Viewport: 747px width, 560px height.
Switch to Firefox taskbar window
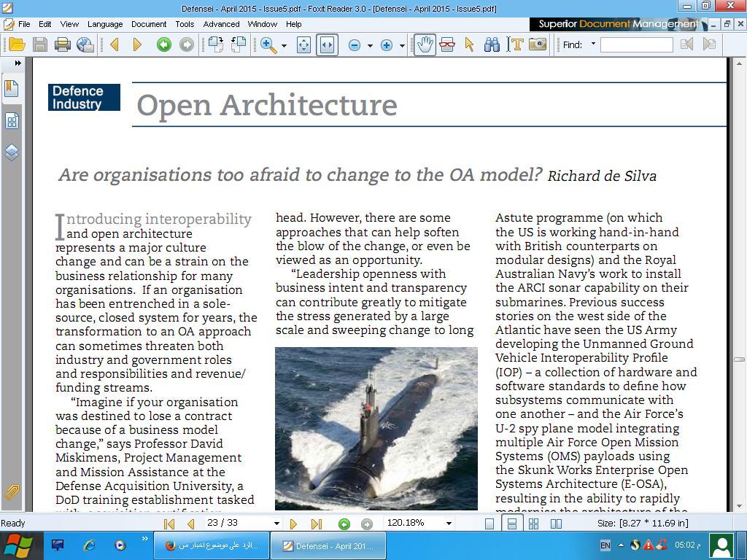point(211,545)
